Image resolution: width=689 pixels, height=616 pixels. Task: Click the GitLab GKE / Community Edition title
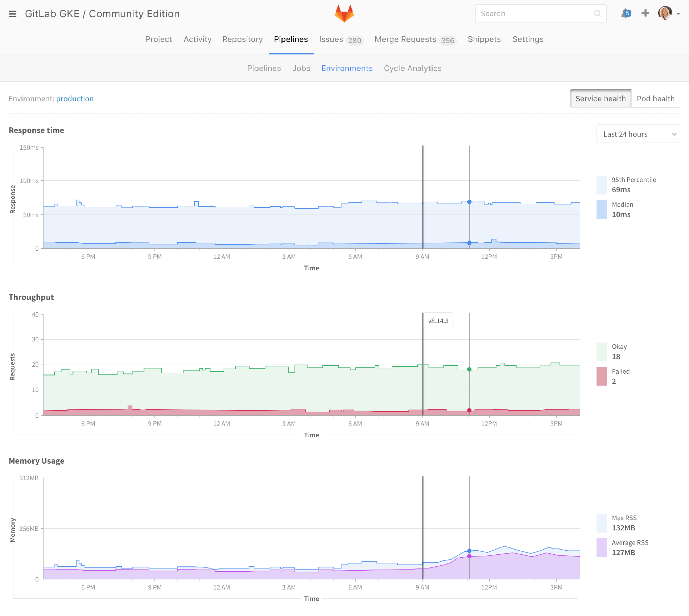pos(102,14)
